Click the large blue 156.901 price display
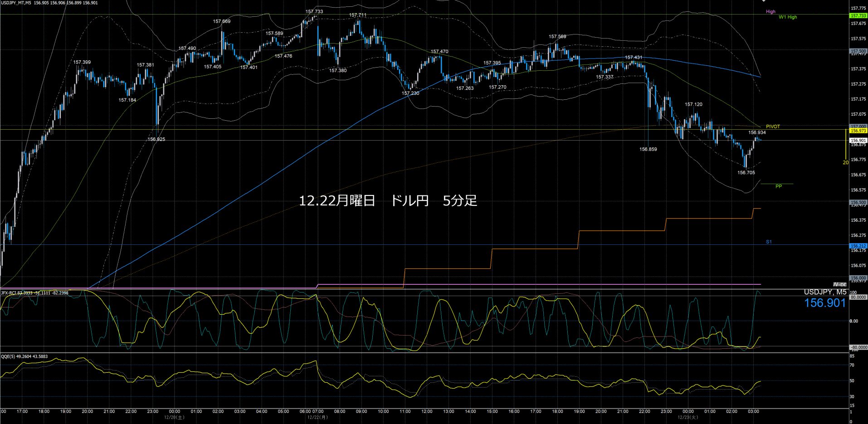The height and width of the screenshot is (424, 868). click(825, 303)
